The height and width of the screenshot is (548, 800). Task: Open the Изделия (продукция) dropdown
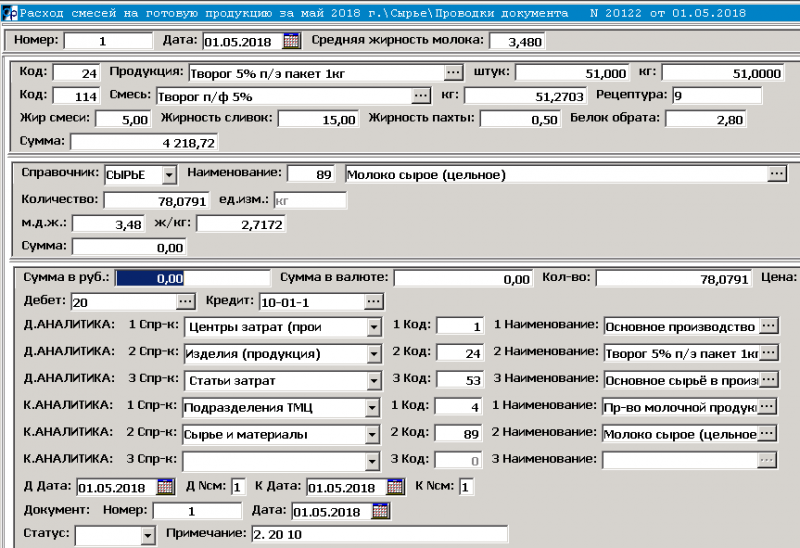coord(374,354)
